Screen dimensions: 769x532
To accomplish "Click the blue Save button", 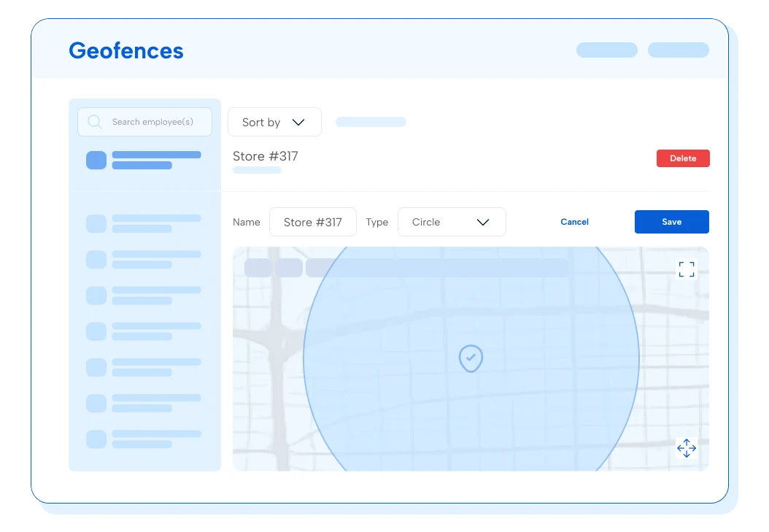I will pyautogui.click(x=671, y=222).
